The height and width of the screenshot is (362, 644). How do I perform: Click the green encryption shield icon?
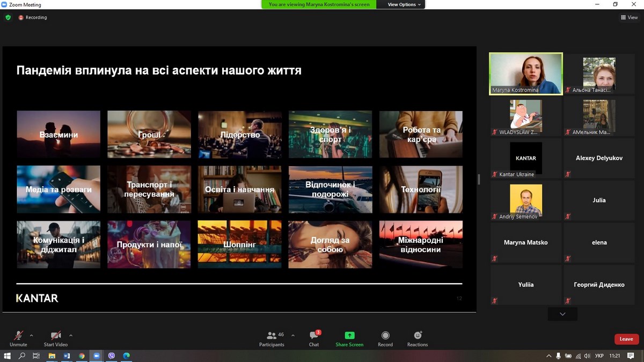click(x=8, y=17)
